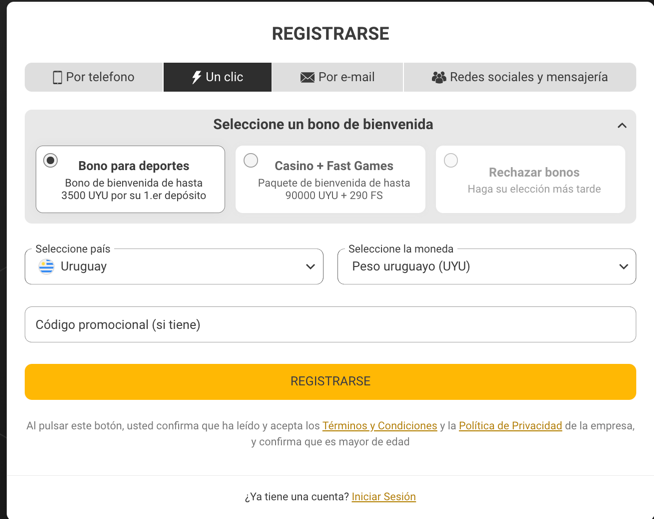Switch to the Por e-mail tab

tap(337, 78)
